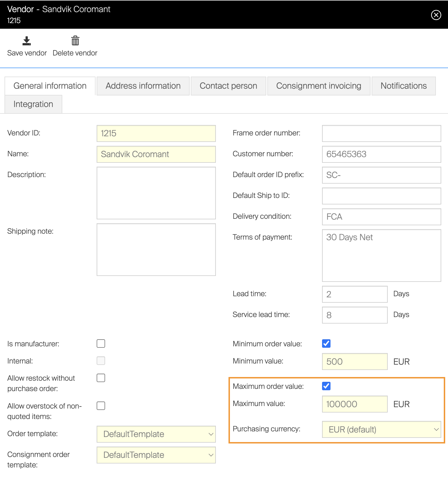Image resolution: width=448 pixels, height=495 pixels.
Task: Disable the Maximum order value checkbox
Action: coord(326,386)
